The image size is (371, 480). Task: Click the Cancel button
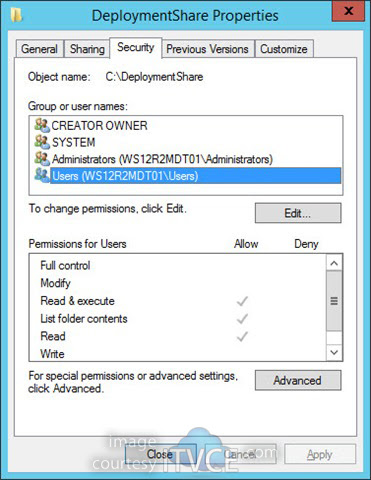pos(241,454)
